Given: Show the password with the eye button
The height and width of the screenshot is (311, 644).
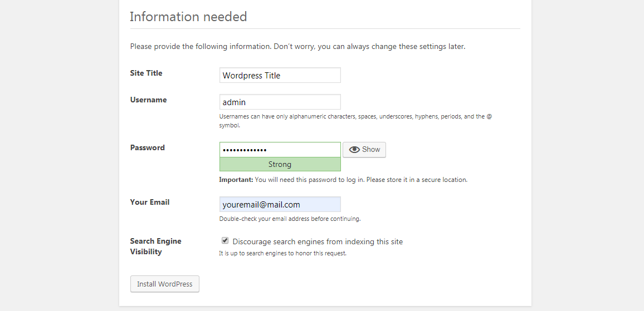Looking at the screenshot, I should click(x=364, y=150).
